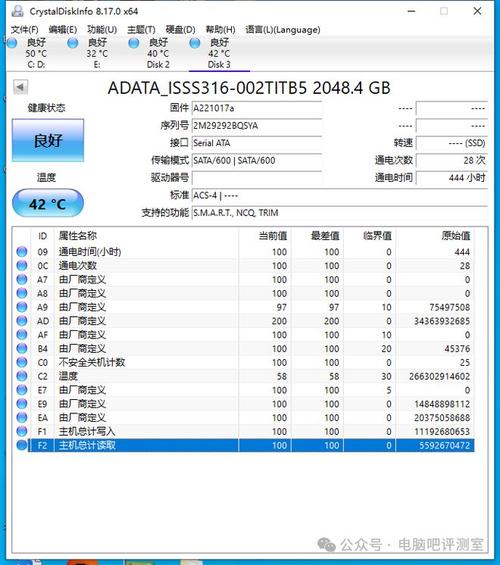Click the ID column header
This screenshot has height=565, width=500.
43,236
